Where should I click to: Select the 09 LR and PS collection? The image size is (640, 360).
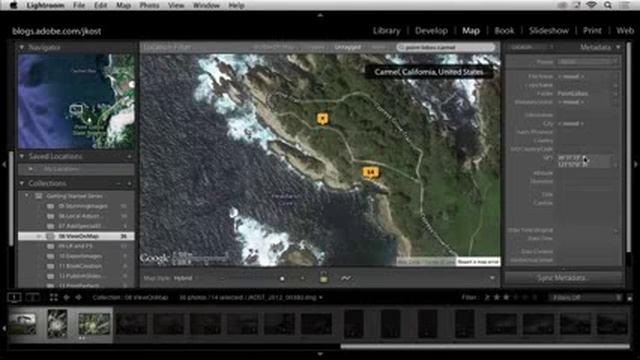click(76, 246)
